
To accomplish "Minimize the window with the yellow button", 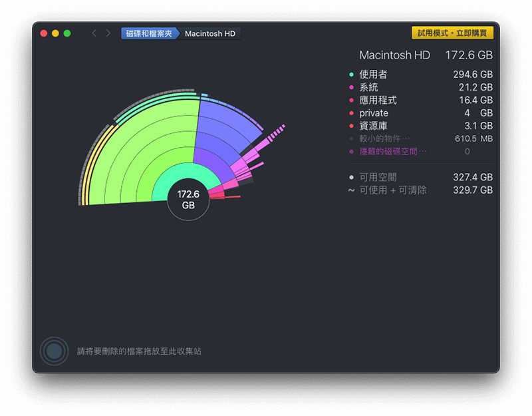I will tap(55, 33).
